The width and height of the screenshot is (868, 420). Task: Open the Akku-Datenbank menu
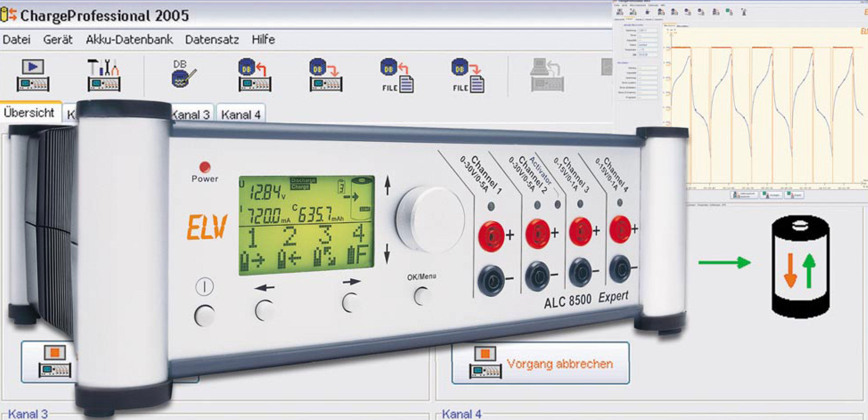pyautogui.click(x=129, y=40)
